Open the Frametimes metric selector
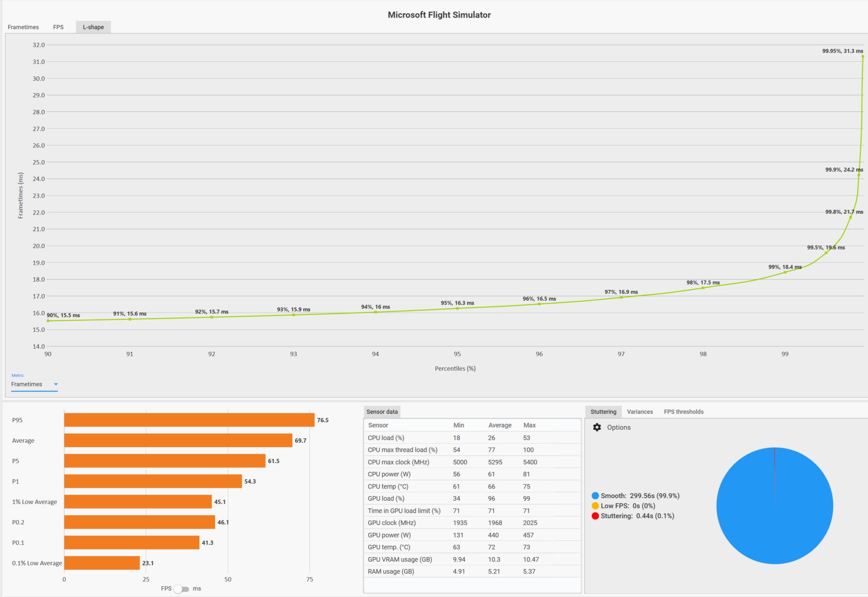 pos(35,384)
